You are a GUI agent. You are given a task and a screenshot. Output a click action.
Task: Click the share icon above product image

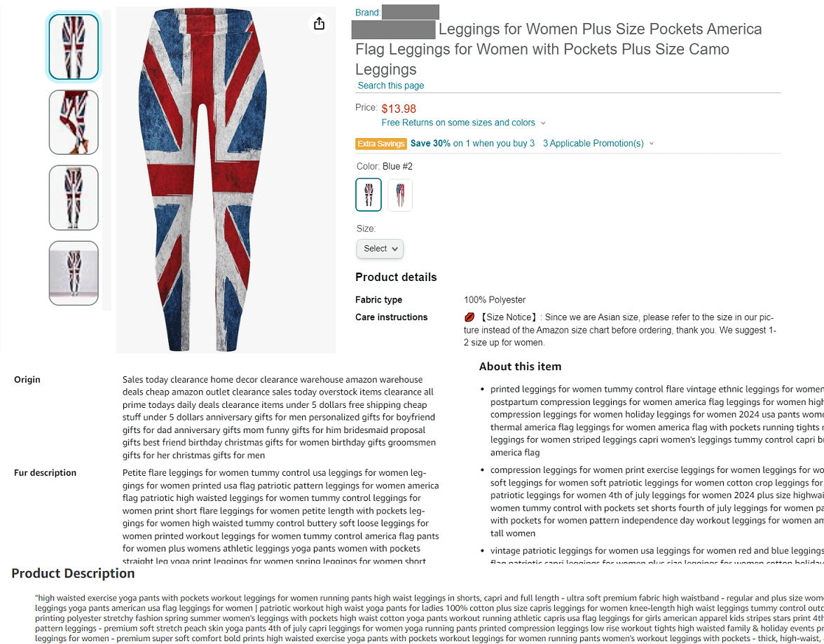coord(319,22)
